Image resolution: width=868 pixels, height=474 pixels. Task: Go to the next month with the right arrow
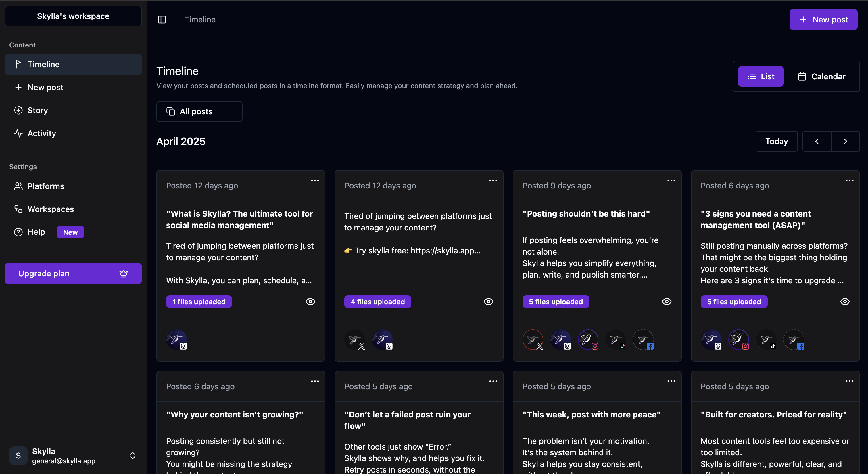point(845,141)
